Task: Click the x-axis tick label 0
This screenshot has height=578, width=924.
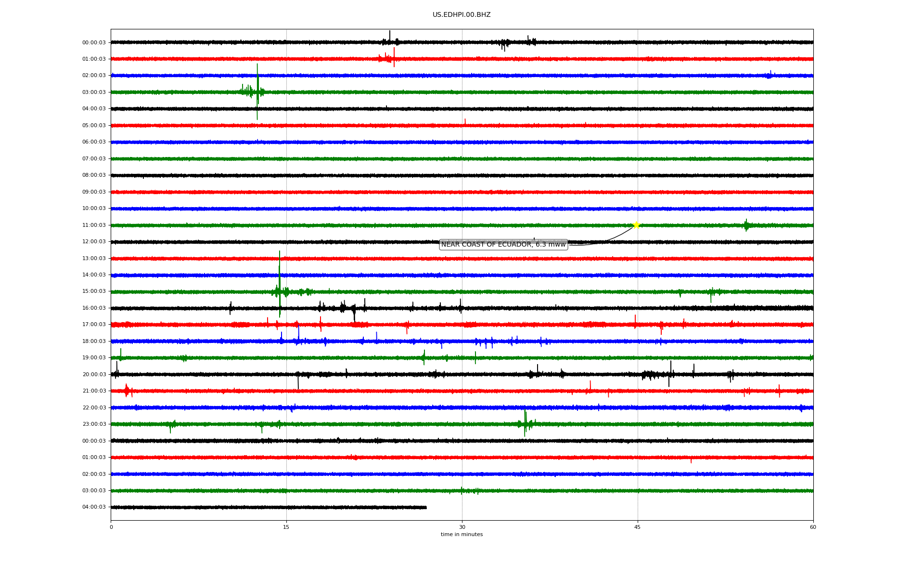Action: (111, 527)
